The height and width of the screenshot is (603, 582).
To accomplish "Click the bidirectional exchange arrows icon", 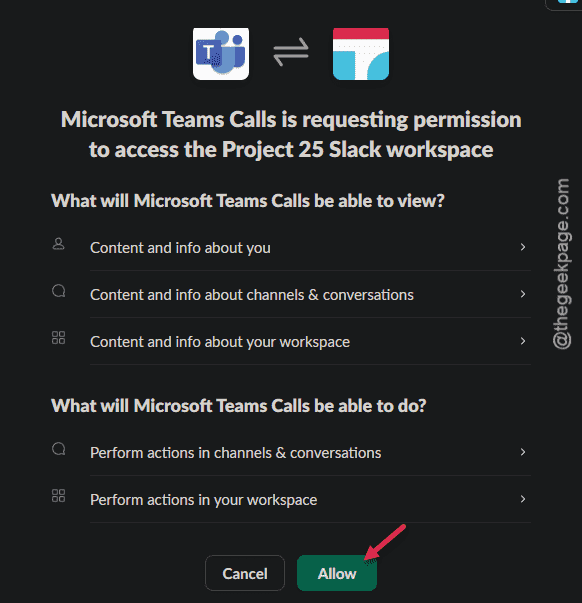I will pos(291,52).
